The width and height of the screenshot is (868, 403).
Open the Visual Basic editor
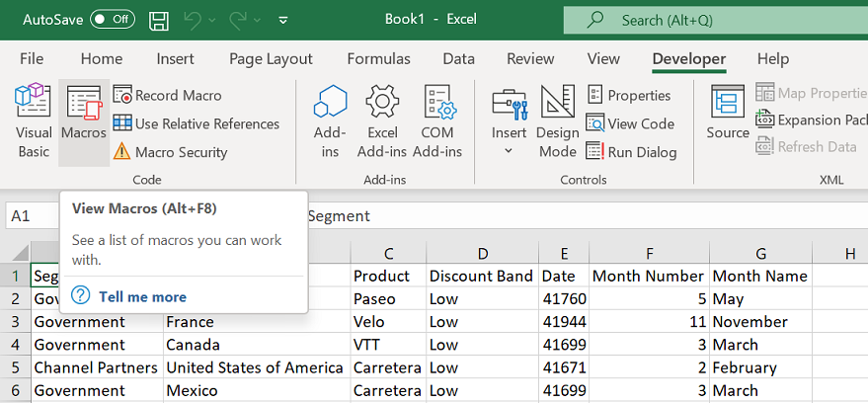tap(33, 121)
